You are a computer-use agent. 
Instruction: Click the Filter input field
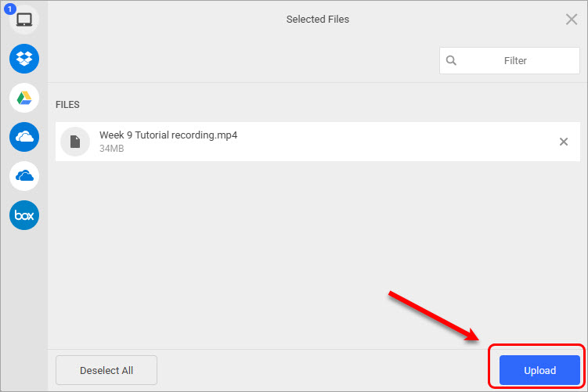coord(510,61)
